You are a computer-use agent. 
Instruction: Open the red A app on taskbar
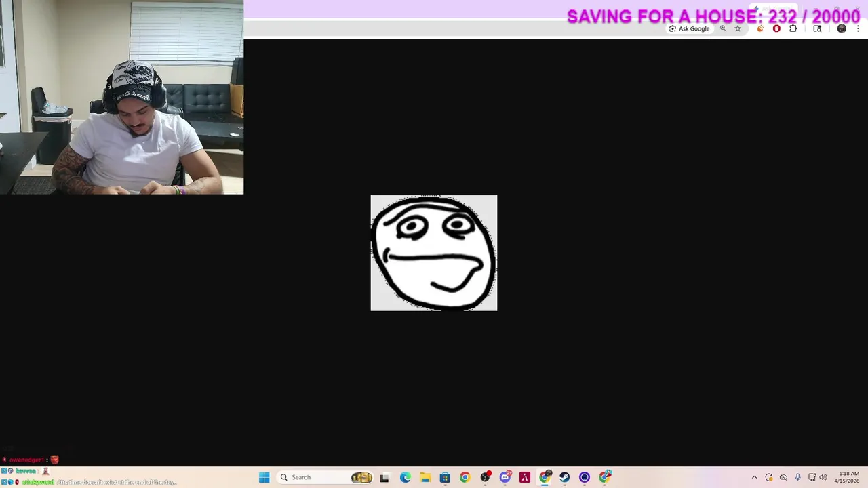524,477
